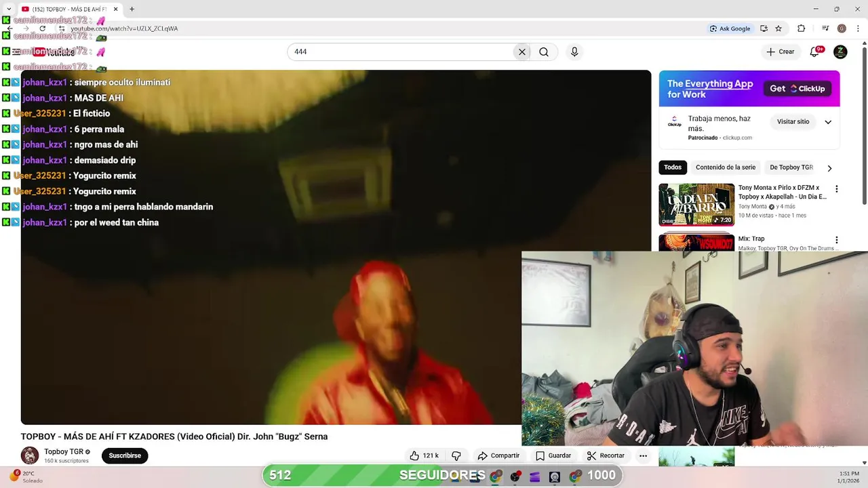Open the tab search dropdown arrow
The height and width of the screenshot is (488, 868).
(8, 9)
